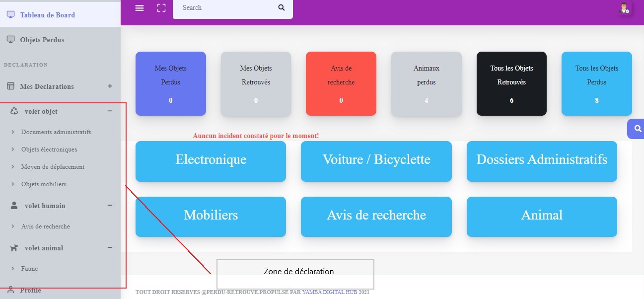644x299 pixels.
Task: Click the dog icon beside volet animal
Action: (x=14, y=248)
